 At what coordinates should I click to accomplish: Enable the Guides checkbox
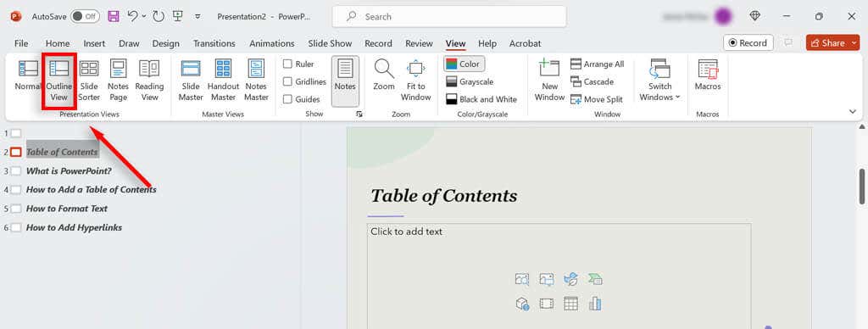pyautogui.click(x=287, y=99)
